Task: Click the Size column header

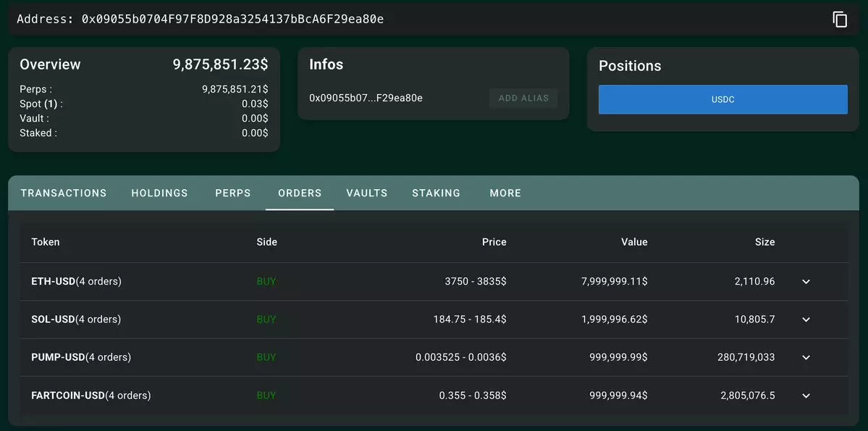Action: tap(764, 242)
